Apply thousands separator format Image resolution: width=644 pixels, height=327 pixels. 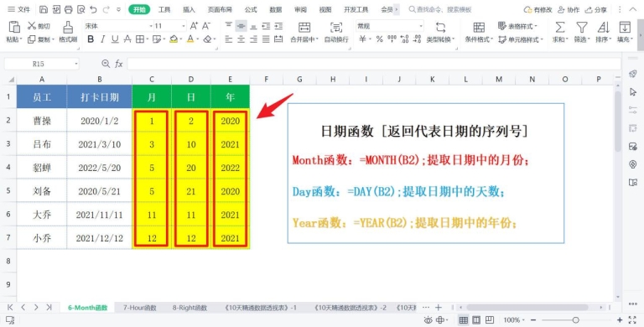392,39
